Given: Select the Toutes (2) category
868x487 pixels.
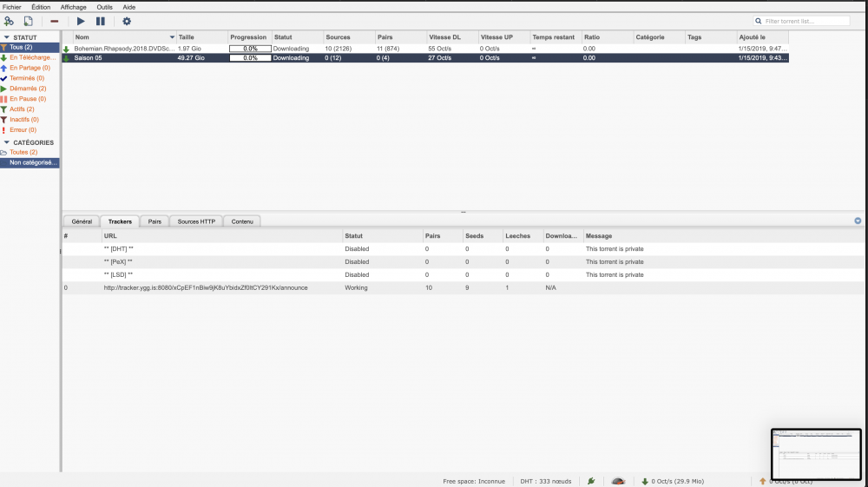Looking at the screenshot, I should click(30, 152).
